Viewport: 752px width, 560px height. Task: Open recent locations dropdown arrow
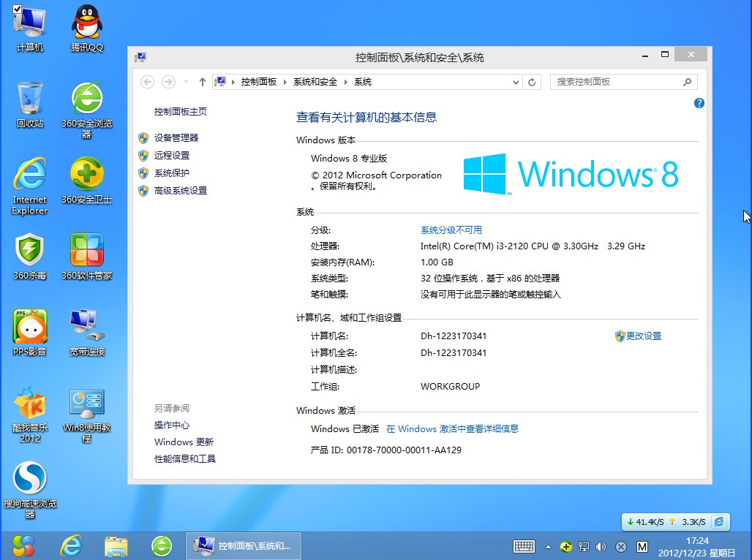[x=186, y=82]
